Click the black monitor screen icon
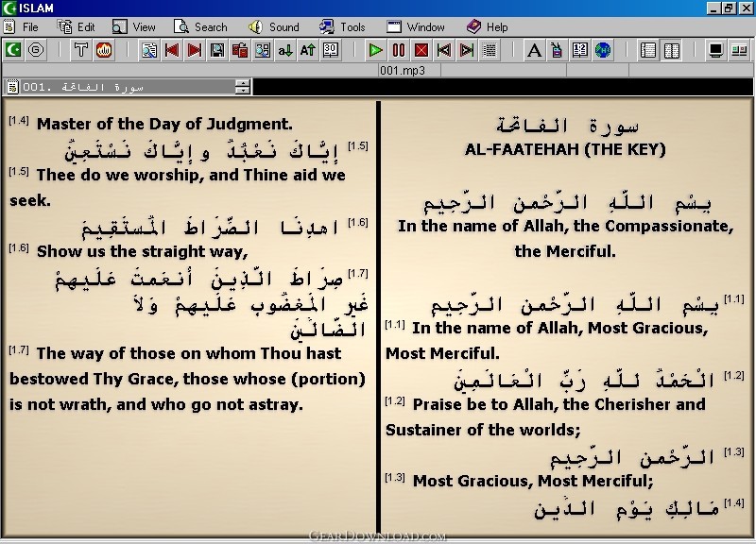 click(x=716, y=50)
